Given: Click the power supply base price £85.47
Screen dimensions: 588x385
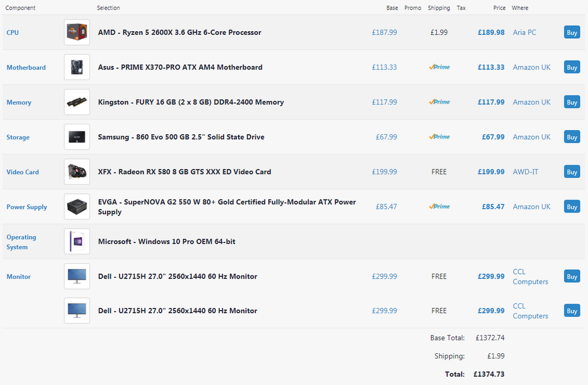Looking at the screenshot, I should point(386,207).
